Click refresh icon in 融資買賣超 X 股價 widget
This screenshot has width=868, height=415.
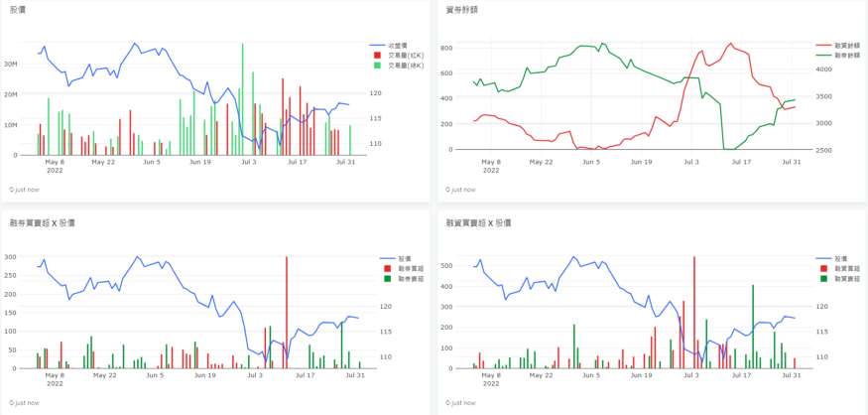click(x=449, y=403)
